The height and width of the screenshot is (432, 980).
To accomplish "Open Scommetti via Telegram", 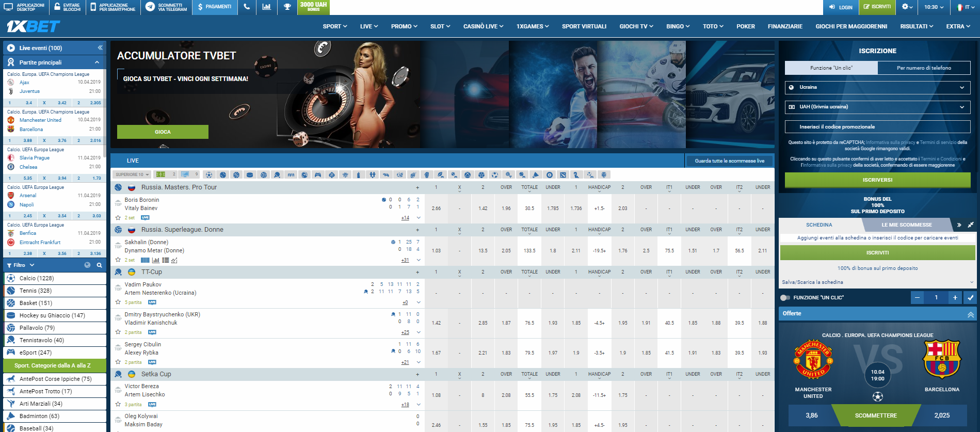I will (167, 7).
